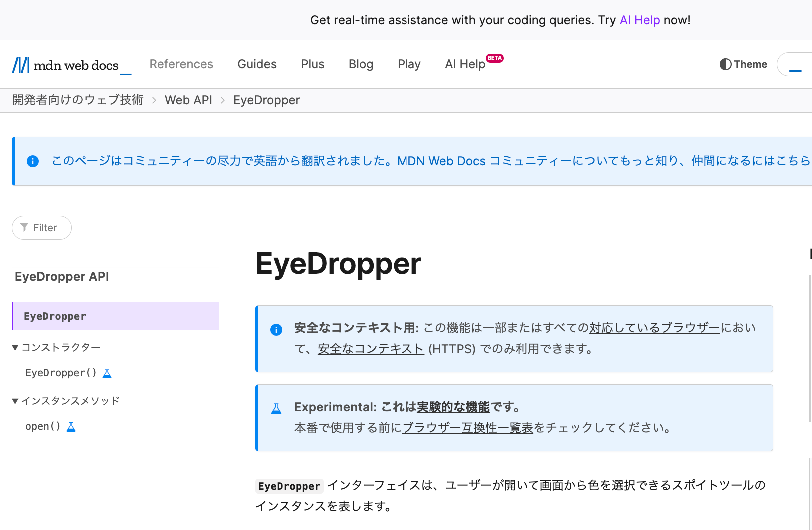
Task: Click the info icon in the secure context note
Action: (276, 330)
